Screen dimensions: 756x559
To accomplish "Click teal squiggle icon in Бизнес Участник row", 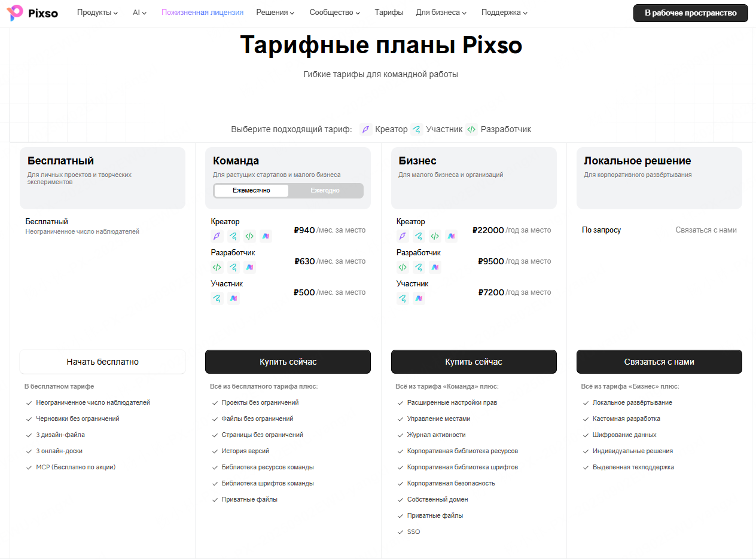I will click(x=403, y=298).
